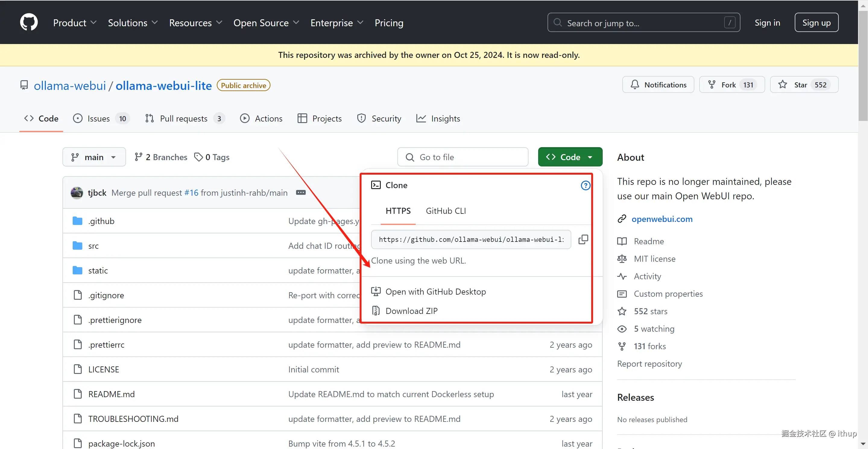Open the .github folder
The height and width of the screenshot is (449, 868).
pos(101,221)
